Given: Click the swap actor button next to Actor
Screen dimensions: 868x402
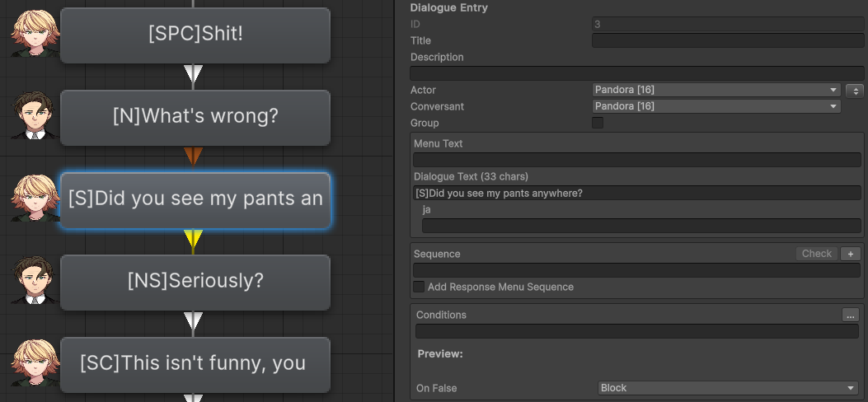Looking at the screenshot, I should pos(855,90).
